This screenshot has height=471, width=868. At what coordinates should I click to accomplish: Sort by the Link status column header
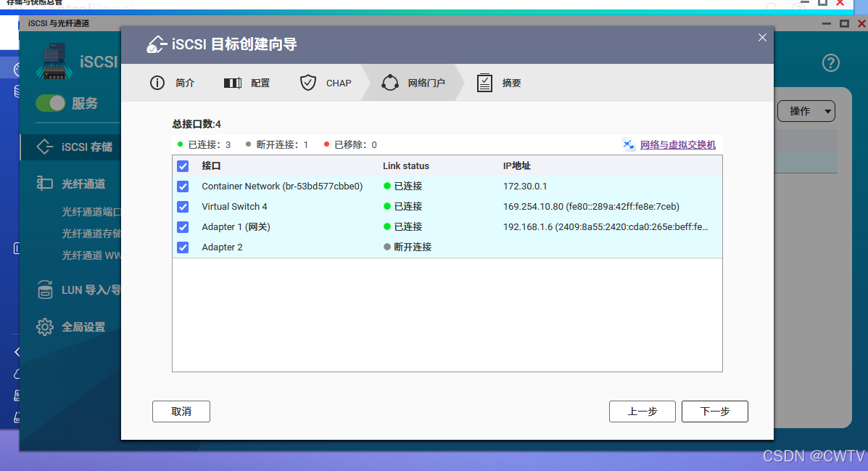coord(406,165)
